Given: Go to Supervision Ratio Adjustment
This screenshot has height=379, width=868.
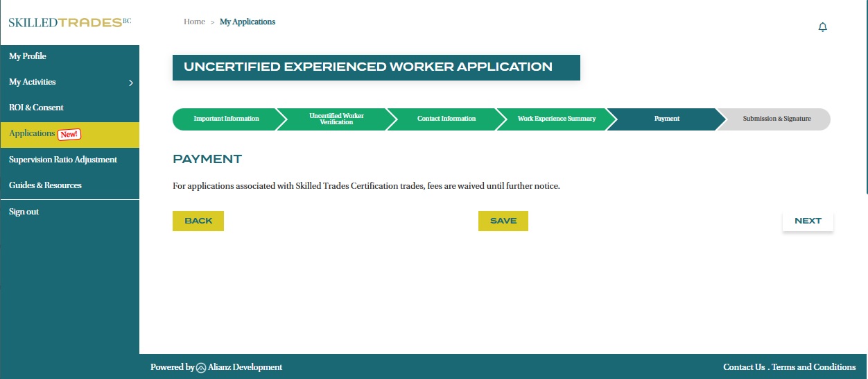Looking at the screenshot, I should tap(63, 160).
